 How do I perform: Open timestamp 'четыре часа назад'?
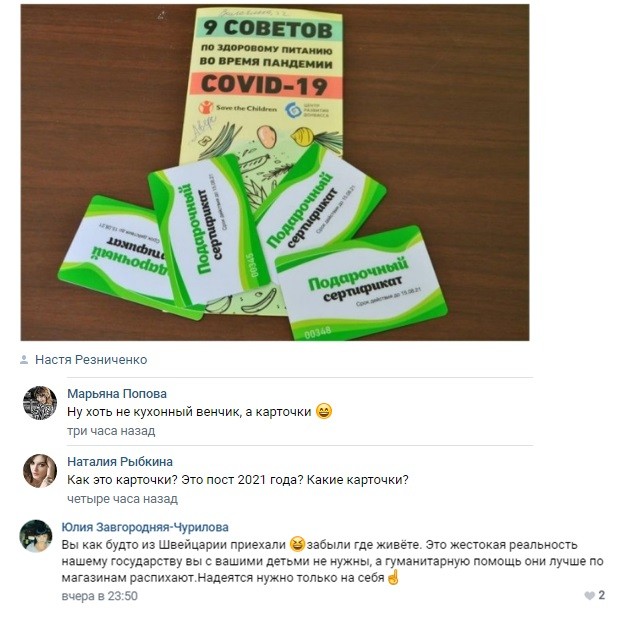point(122,499)
